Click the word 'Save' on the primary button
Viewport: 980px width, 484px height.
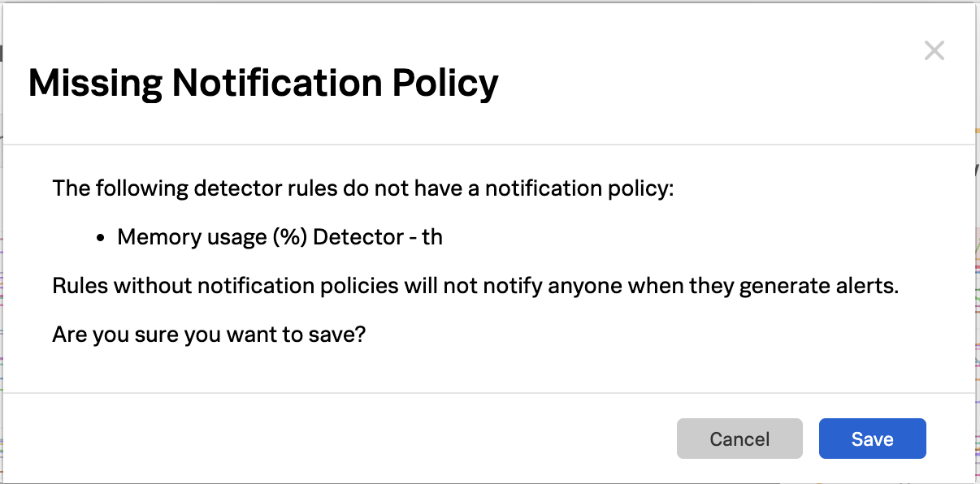click(872, 439)
